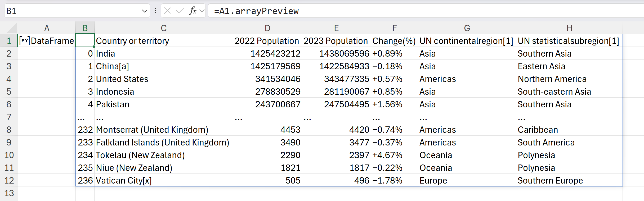
Task: Click the Python object icon in cell A1
Action: point(24,41)
